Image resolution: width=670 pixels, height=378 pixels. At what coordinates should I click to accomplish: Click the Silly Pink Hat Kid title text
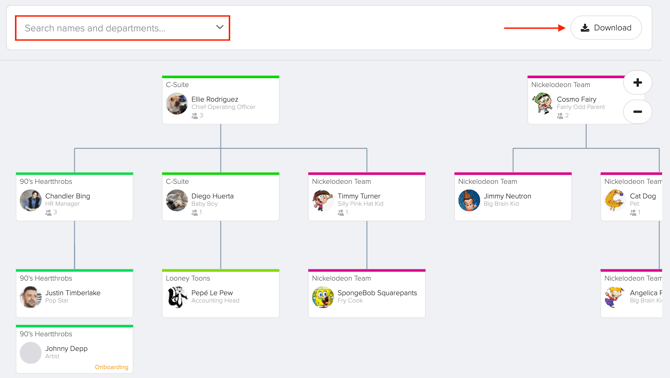point(360,204)
